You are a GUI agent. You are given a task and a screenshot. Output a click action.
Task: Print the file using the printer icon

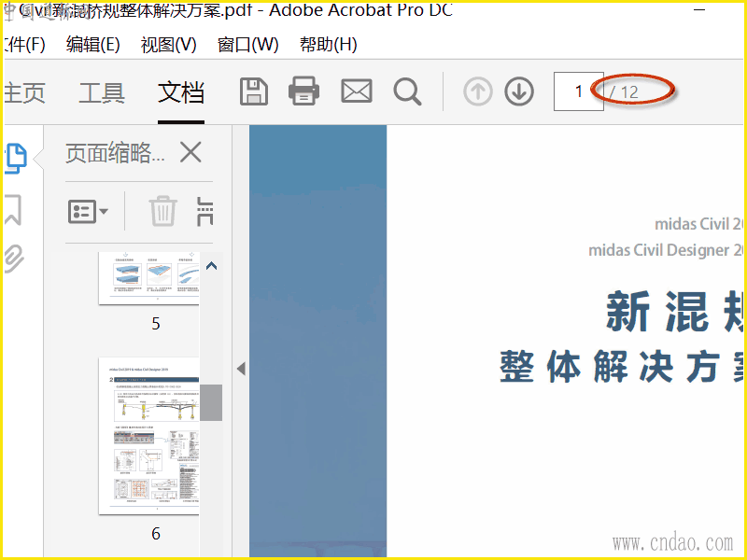[x=304, y=91]
